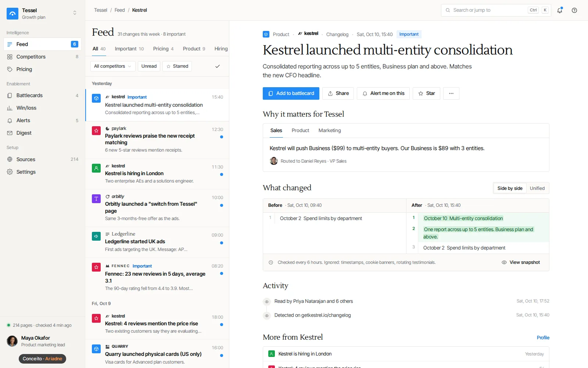Open Competitors in sidebar
The height and width of the screenshot is (368, 588).
(x=43, y=57)
